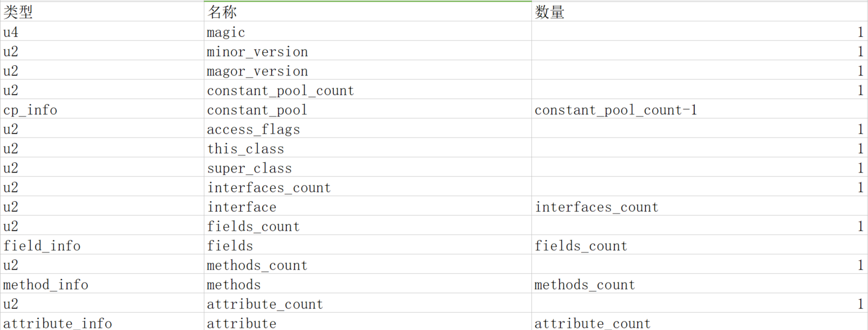Click the fields_count quantity cell
The height and width of the screenshot is (330, 868).
[x=581, y=246]
